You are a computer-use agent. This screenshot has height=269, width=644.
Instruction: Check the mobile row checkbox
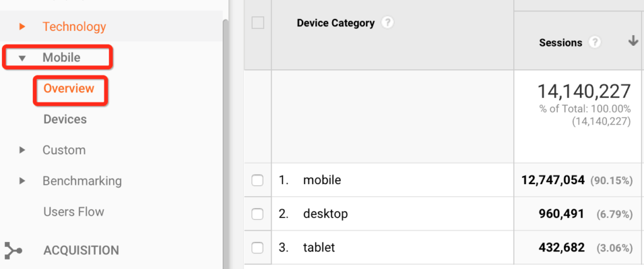(257, 180)
